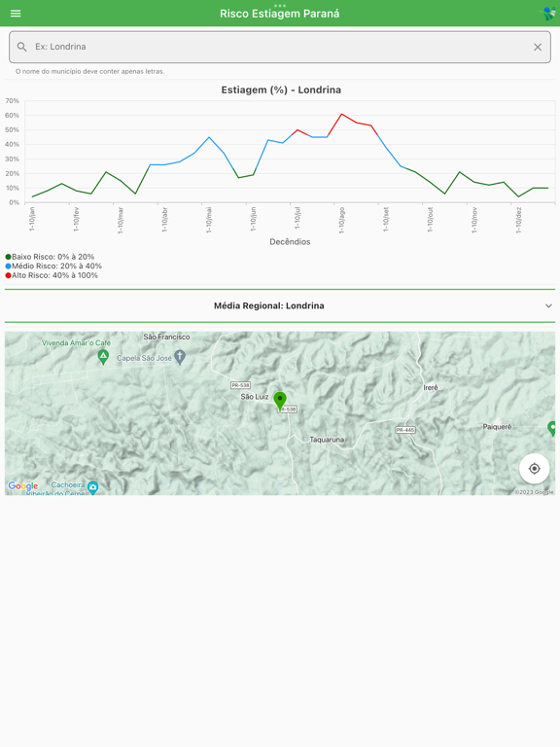
Task: Clear the municipality search field
Action: tap(538, 47)
